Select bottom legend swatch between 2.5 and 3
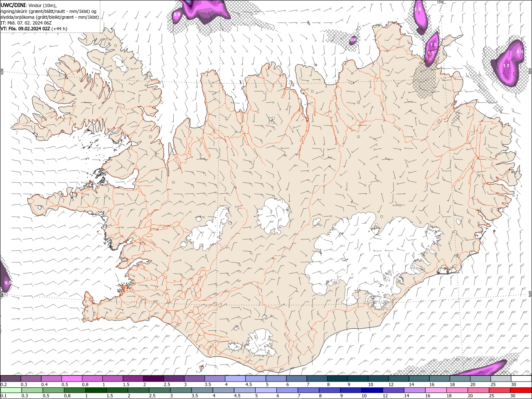The height and width of the screenshot is (399, 532). pyautogui.click(x=159, y=390)
